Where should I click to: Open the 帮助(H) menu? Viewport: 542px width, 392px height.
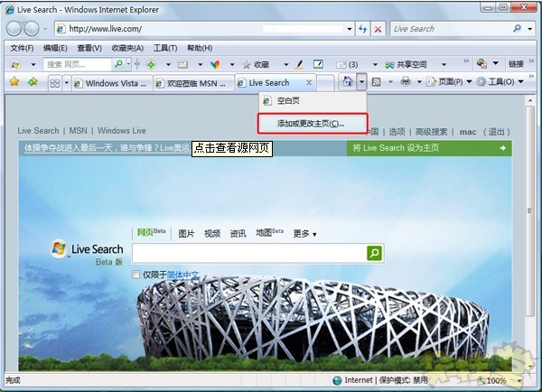(200, 48)
